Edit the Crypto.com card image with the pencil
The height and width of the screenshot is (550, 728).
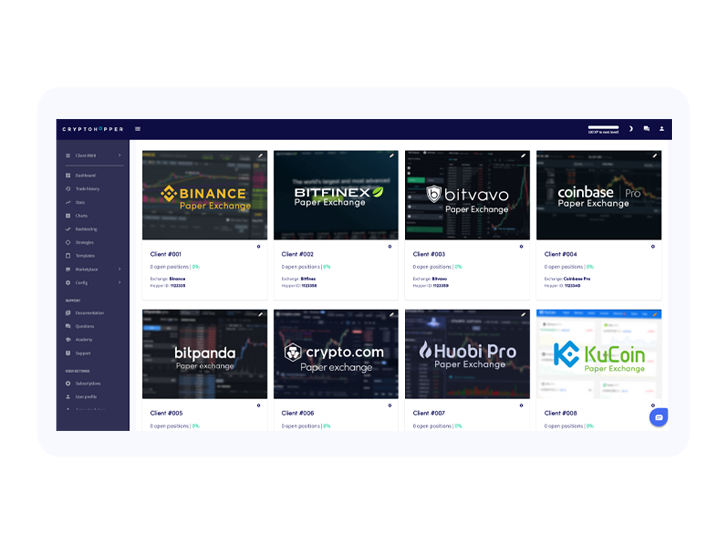tap(392, 315)
